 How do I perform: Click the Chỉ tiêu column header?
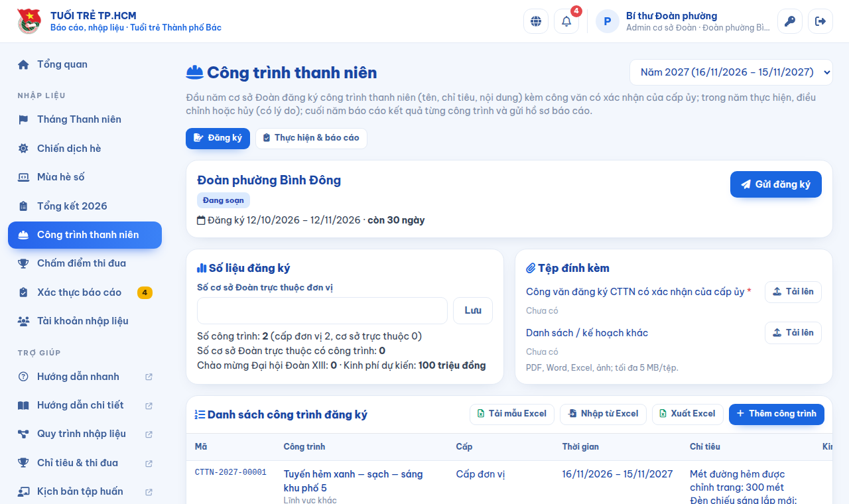click(705, 447)
